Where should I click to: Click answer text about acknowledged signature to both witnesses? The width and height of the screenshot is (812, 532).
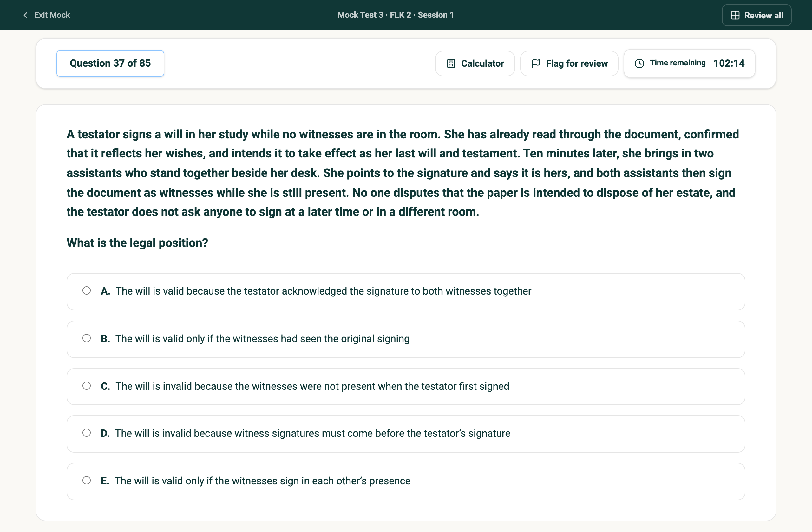coord(323,291)
